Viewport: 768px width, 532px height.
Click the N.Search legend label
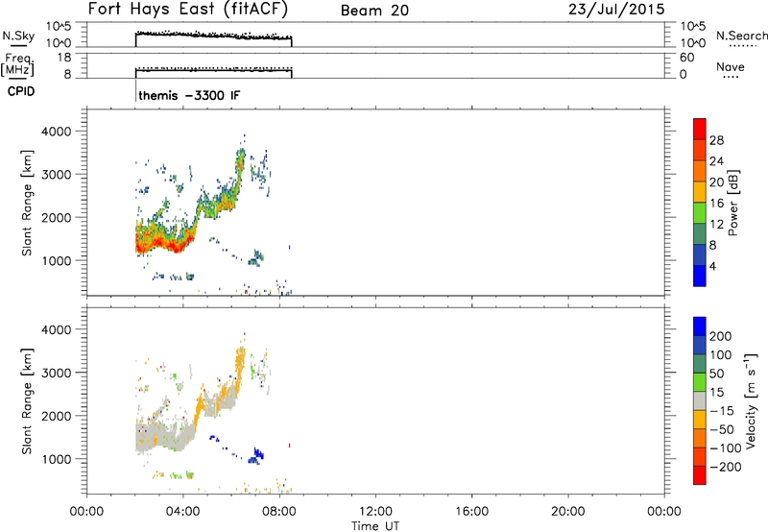pos(741,36)
